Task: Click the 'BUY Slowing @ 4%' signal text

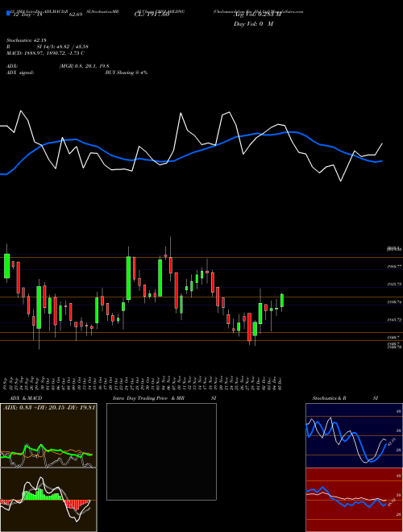Action: coord(127,73)
